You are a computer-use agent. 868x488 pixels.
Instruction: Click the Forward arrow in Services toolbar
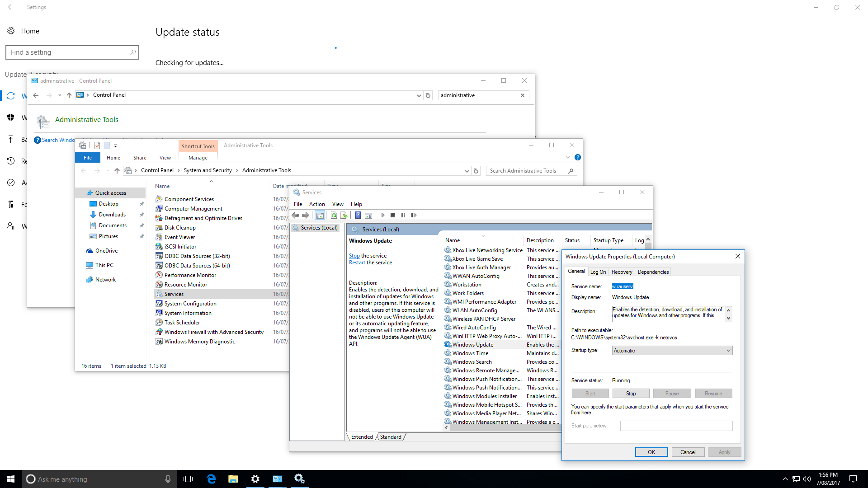[306, 215]
